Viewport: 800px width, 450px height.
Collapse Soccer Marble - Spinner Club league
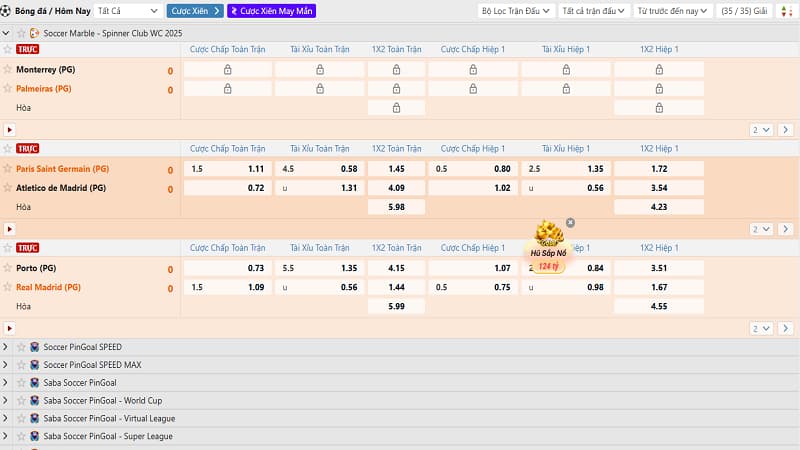pos(6,33)
